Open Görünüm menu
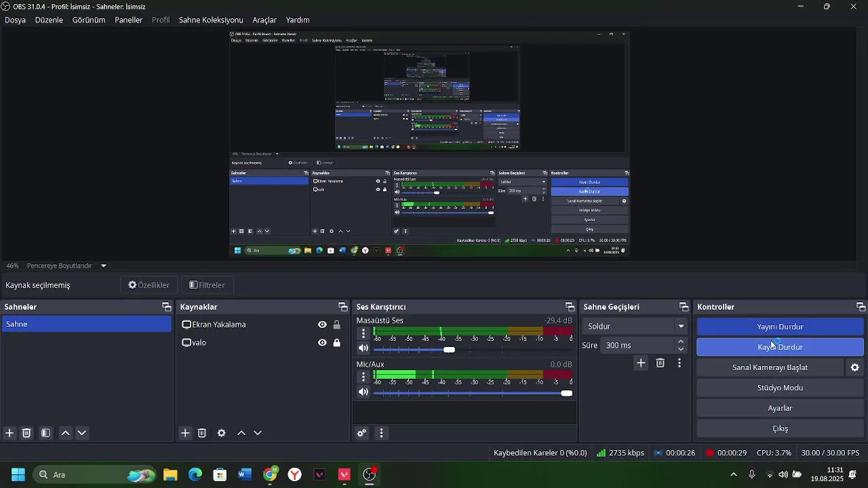The width and height of the screenshot is (868, 488). click(89, 20)
